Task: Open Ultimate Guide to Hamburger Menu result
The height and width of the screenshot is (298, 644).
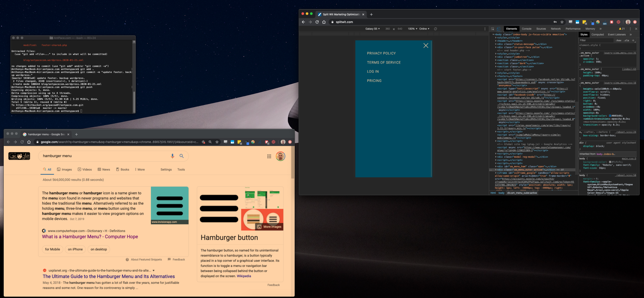Action: pos(109,277)
